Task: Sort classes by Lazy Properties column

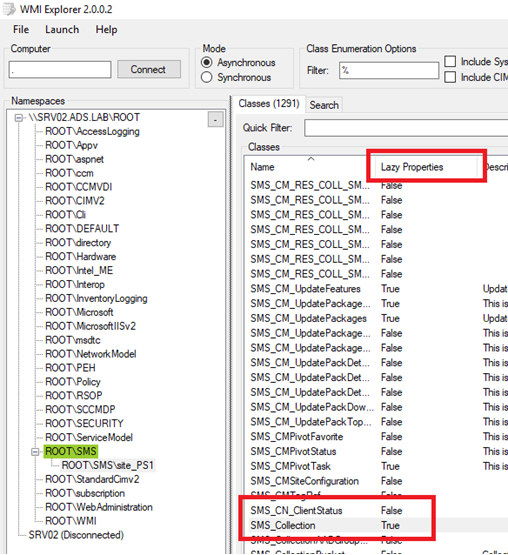Action: 412,167
